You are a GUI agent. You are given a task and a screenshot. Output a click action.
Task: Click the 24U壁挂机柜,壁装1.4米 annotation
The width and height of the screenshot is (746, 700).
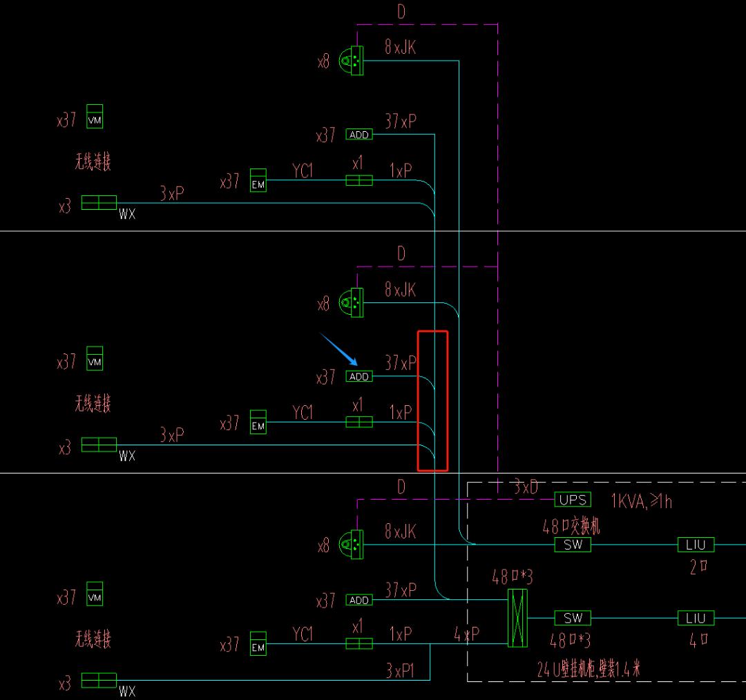[589, 669]
